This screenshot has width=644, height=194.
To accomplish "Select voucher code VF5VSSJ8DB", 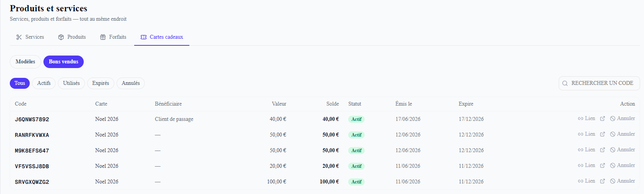I will coord(32,166).
